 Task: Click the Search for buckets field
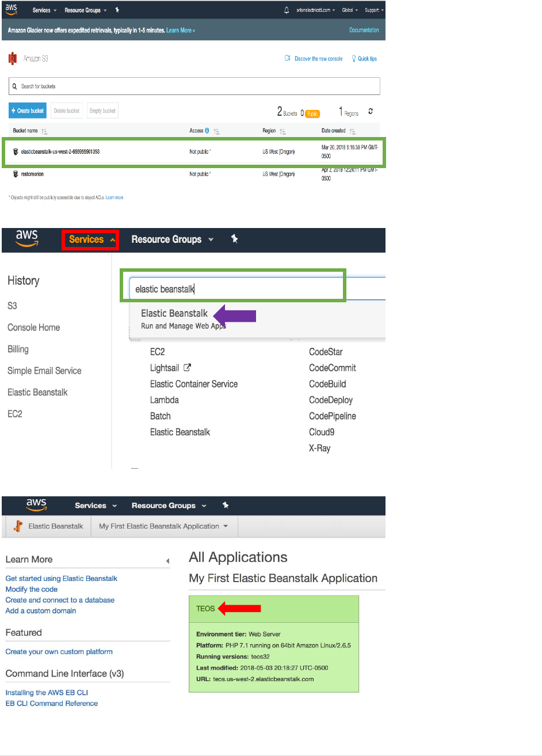194,86
